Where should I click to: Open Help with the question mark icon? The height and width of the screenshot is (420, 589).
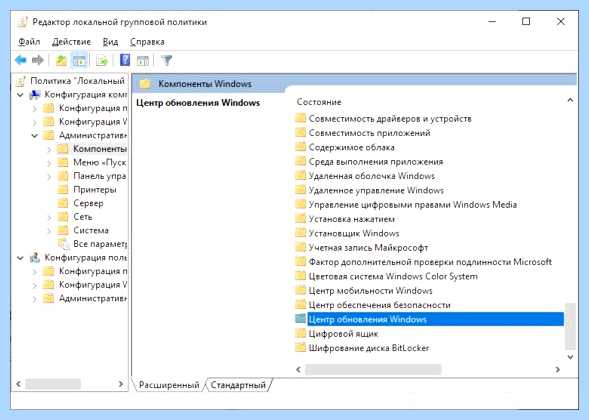(125, 60)
